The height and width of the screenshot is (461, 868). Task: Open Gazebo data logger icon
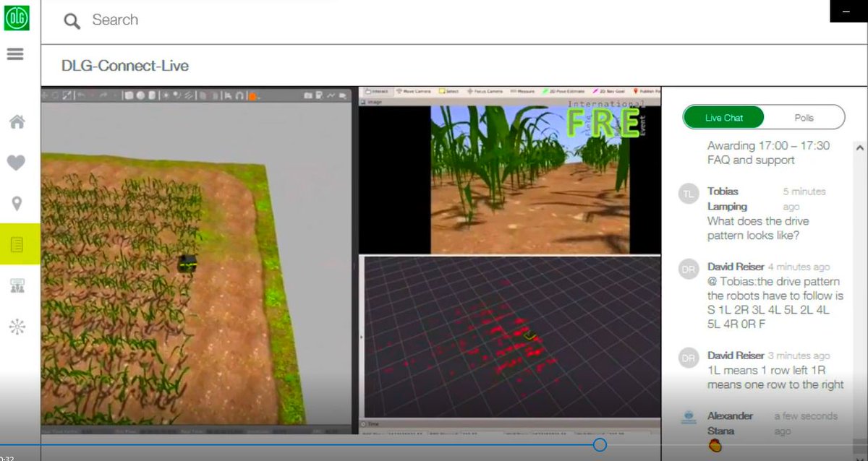(319, 95)
